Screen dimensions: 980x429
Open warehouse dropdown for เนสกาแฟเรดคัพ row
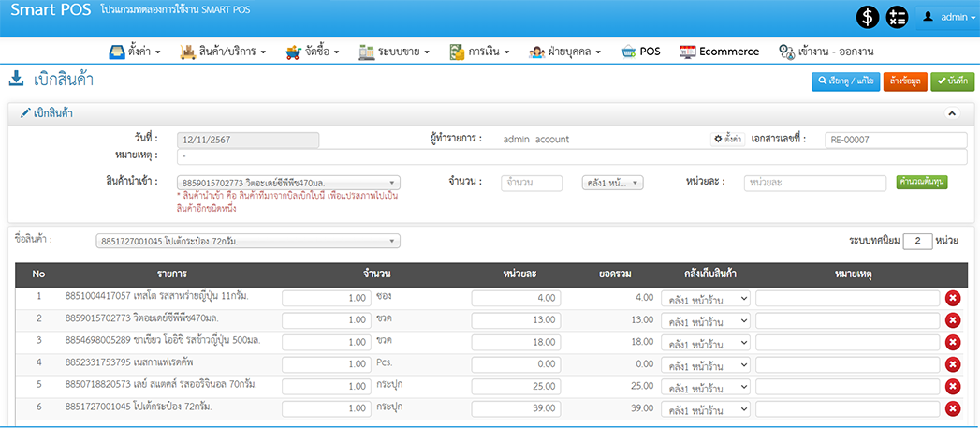(x=705, y=364)
